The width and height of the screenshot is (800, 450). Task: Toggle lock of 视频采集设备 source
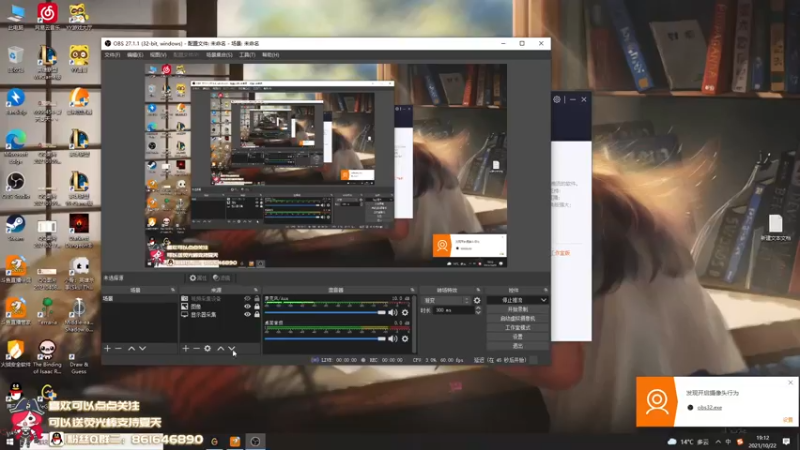point(257,298)
